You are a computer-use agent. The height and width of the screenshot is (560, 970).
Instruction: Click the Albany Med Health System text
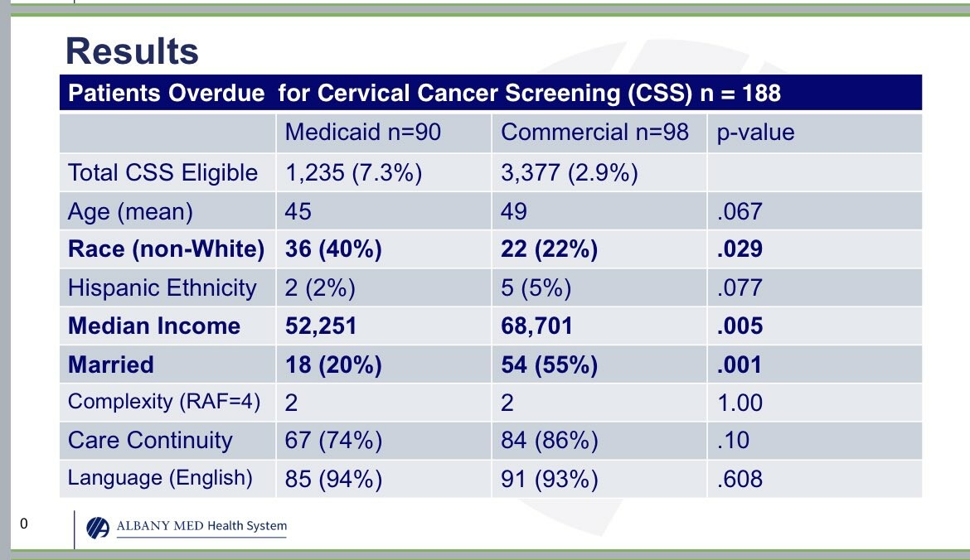click(x=201, y=526)
